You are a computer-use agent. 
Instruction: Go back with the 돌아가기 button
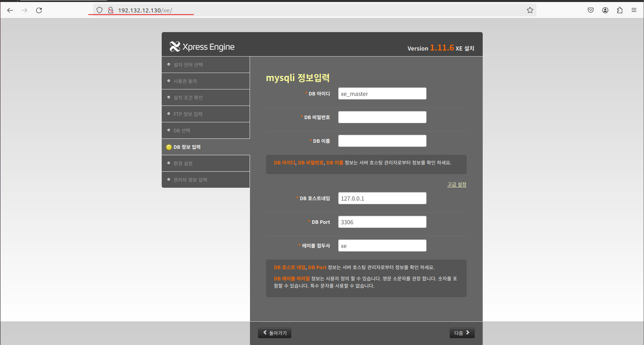pos(274,333)
